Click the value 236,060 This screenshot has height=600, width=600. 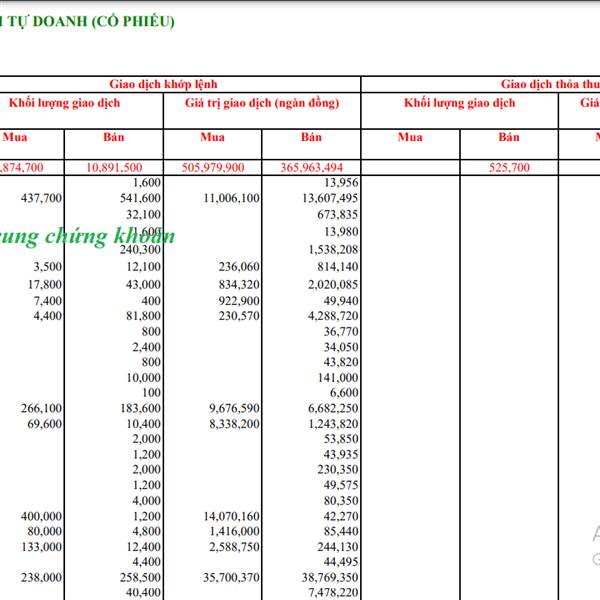tap(239, 267)
